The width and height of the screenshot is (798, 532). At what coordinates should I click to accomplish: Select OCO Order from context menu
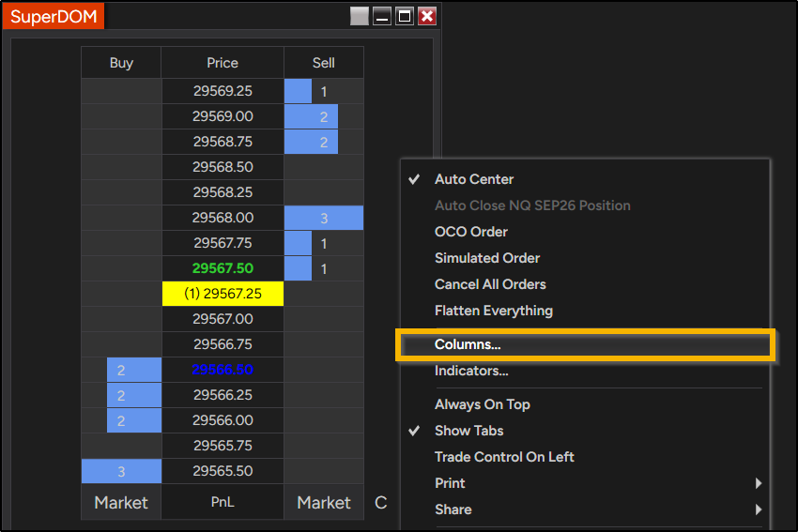click(x=585, y=232)
